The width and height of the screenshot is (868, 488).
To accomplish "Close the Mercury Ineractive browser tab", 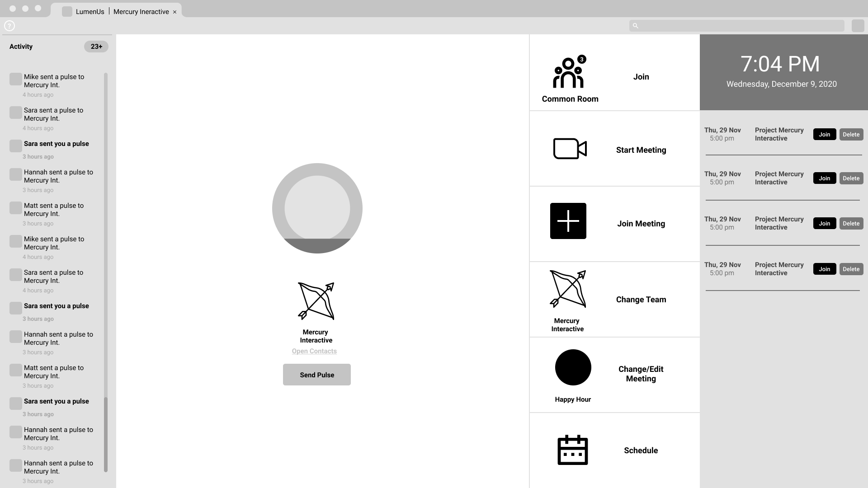I will coord(175,12).
